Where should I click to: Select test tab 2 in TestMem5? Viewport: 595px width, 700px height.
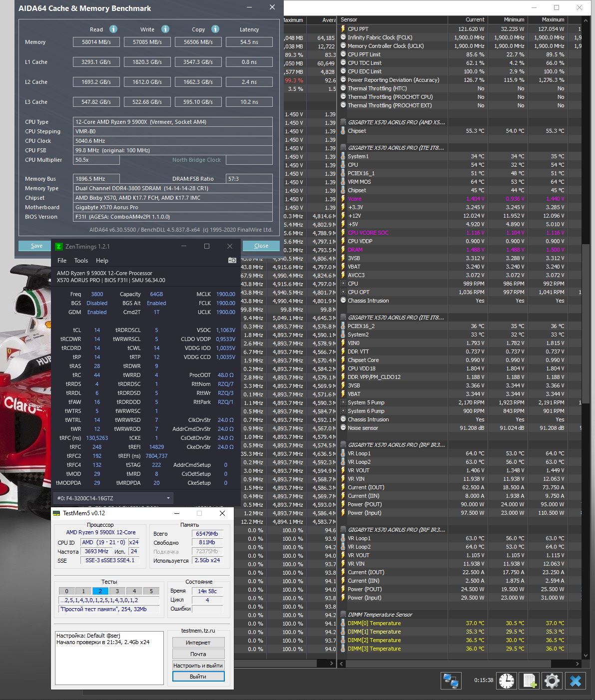100,591
